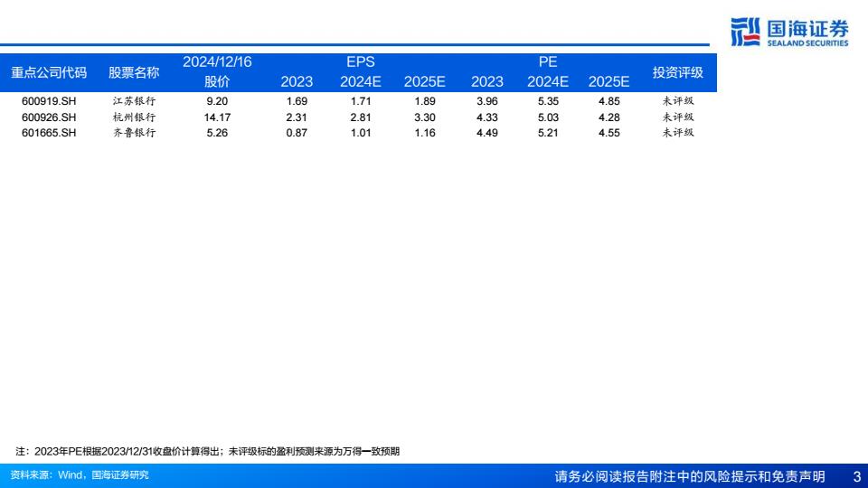This screenshot has height=488, width=868.
Task: Click 未评级 rating in 江苏银行 row
Action: (677, 101)
